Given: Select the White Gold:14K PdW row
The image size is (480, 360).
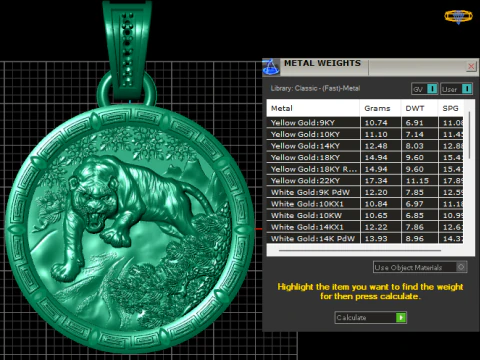Looking at the screenshot, I should [365, 238].
